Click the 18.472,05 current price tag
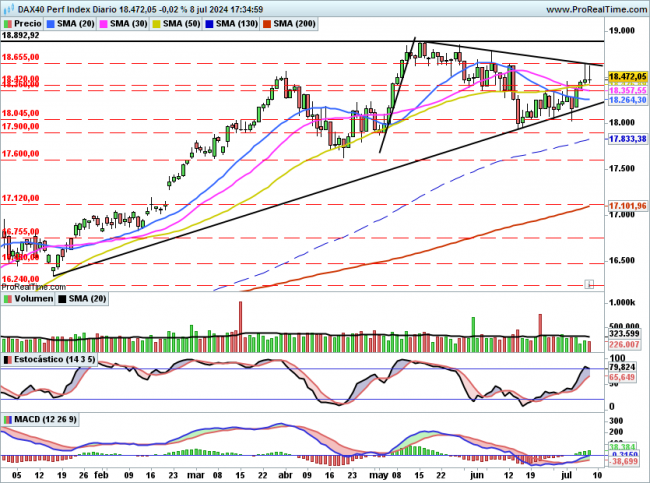The height and width of the screenshot is (483, 650). 626,76
